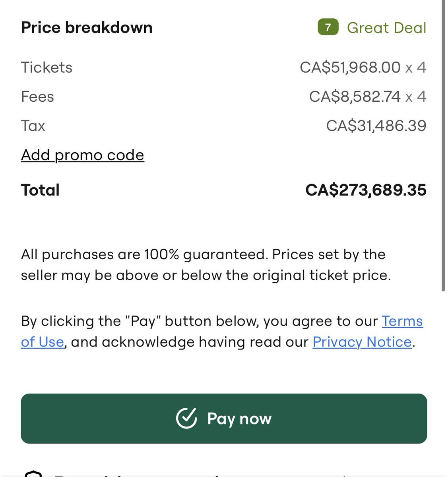
Task: Click the Tax row label
Action: (x=33, y=126)
